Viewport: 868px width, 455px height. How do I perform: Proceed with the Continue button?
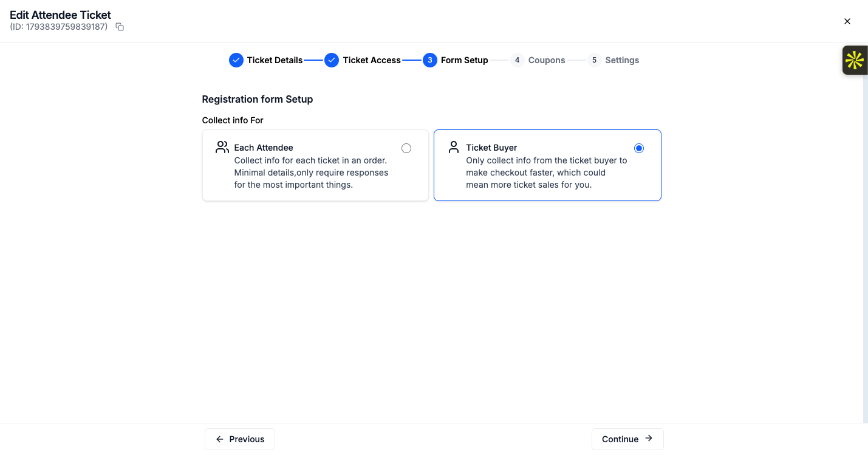(x=627, y=439)
